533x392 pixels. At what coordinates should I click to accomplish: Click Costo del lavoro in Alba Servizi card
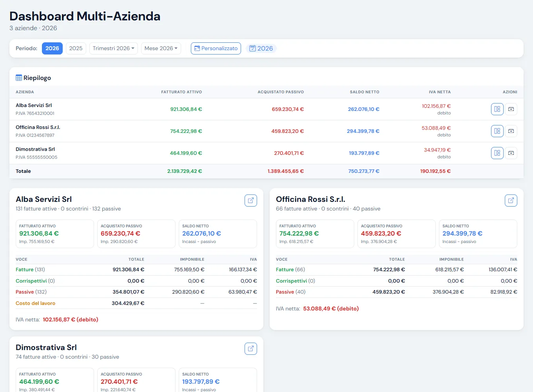click(x=35, y=303)
